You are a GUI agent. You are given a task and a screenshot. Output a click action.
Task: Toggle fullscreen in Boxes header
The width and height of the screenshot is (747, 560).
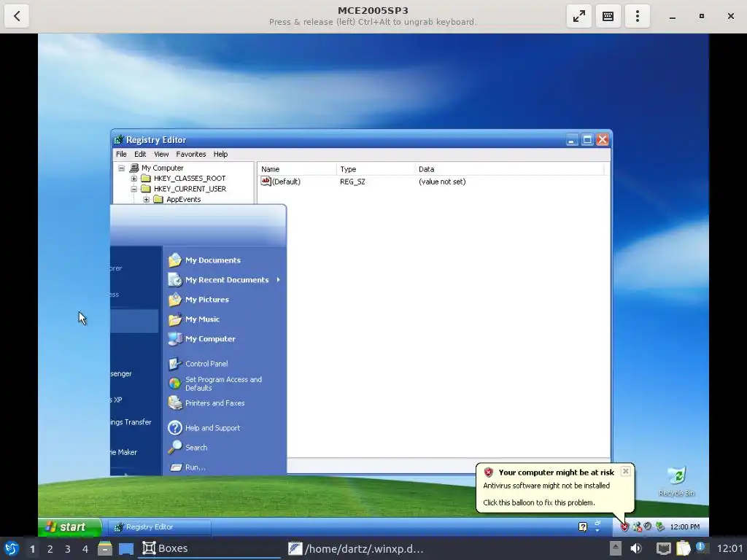click(578, 16)
